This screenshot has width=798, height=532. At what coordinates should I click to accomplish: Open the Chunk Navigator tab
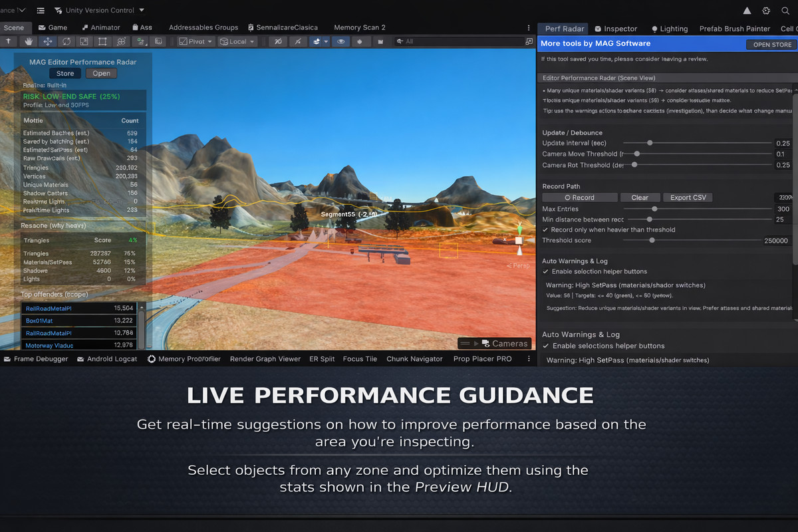[414, 359]
